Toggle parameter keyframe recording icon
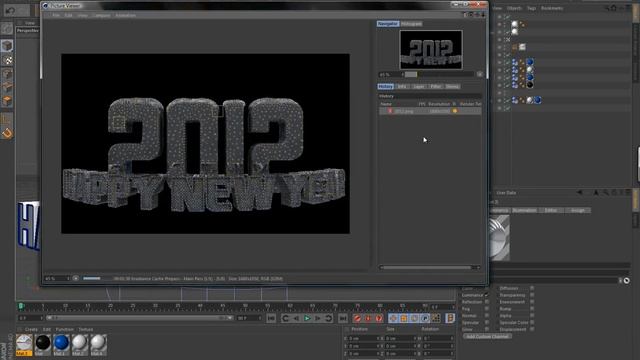640x360 pixels. (x=425, y=318)
